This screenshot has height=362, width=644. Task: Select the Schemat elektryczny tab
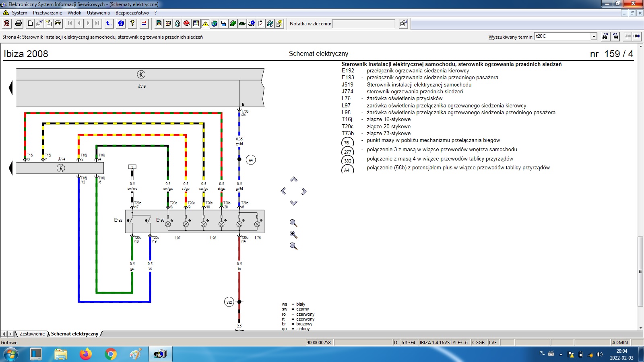[x=74, y=334]
